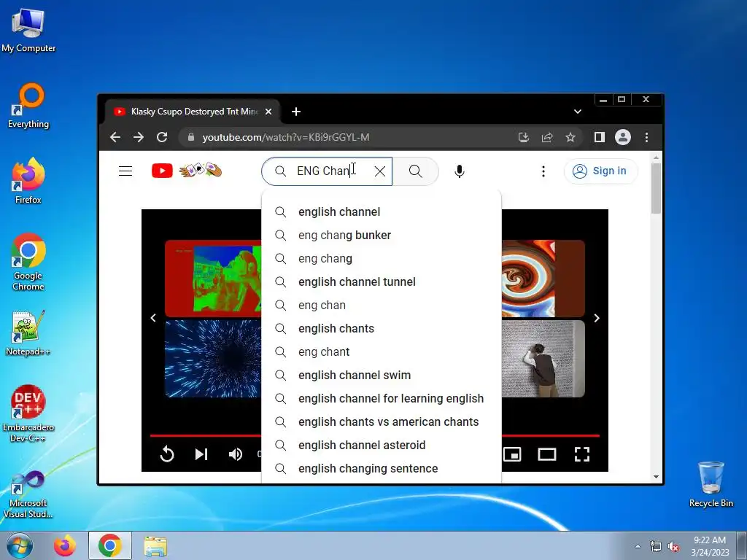Select the Klasky Csupo Destoryed Tnt tab
This screenshot has height=560, width=747.
193,112
